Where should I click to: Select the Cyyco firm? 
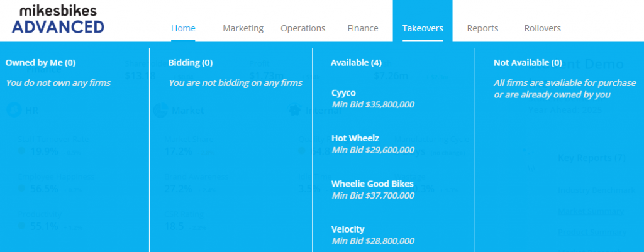point(343,93)
